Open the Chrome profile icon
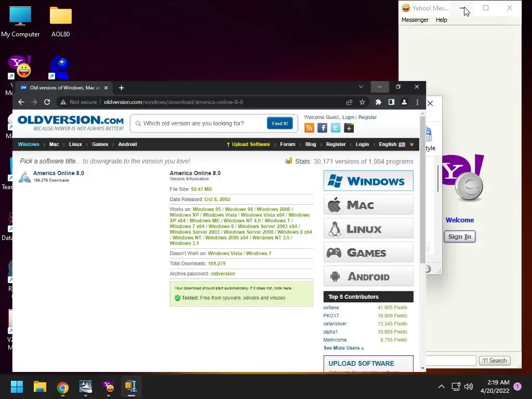This screenshot has height=399, width=532. (x=404, y=102)
